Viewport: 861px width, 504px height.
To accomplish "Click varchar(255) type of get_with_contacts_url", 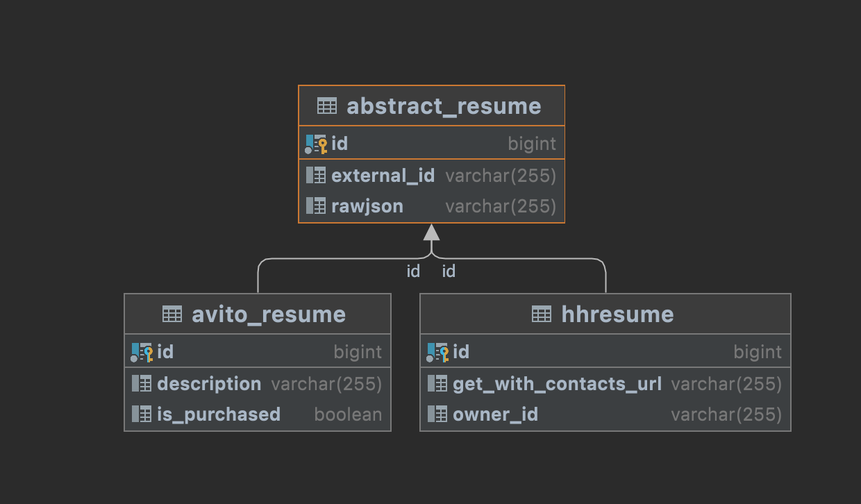I will 726,385.
